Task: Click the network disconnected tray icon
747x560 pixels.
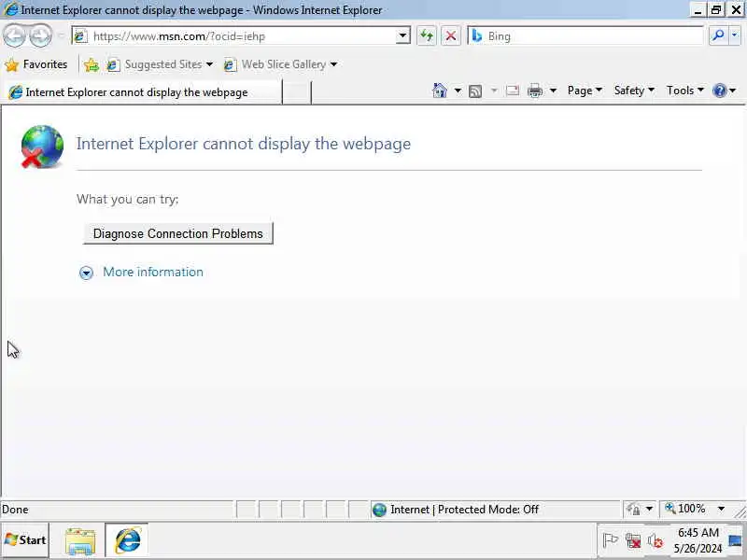Action: (633, 541)
